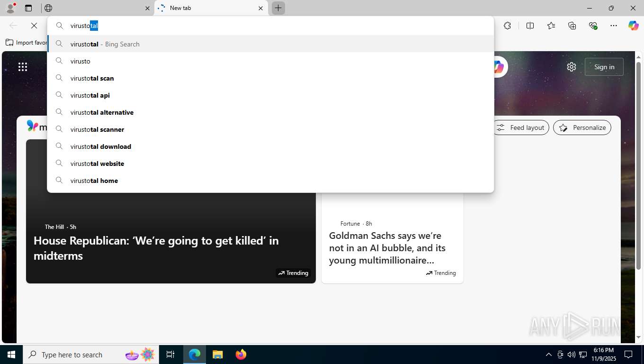The height and width of the screenshot is (364, 644).
Task: Click the Edge taskbar icon
Action: (195, 355)
